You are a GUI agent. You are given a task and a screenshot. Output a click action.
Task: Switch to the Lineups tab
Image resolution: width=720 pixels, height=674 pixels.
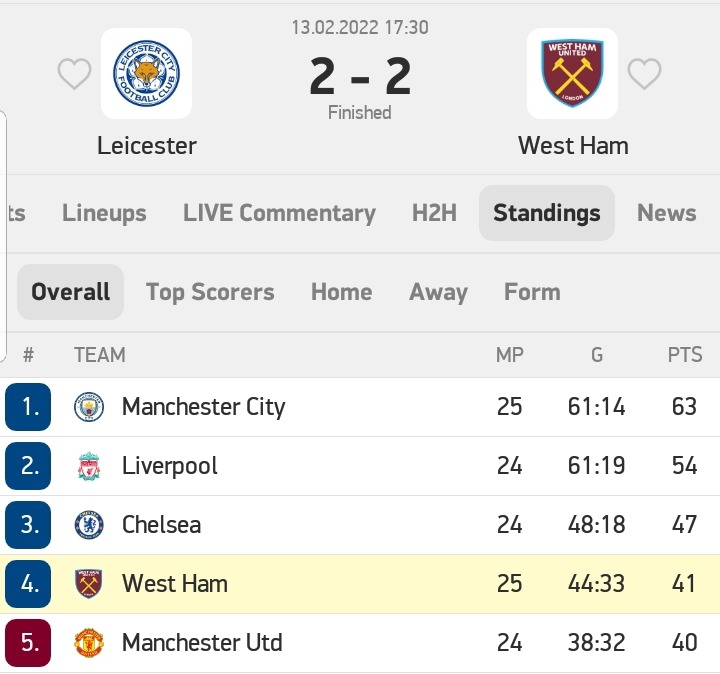pyautogui.click(x=104, y=213)
